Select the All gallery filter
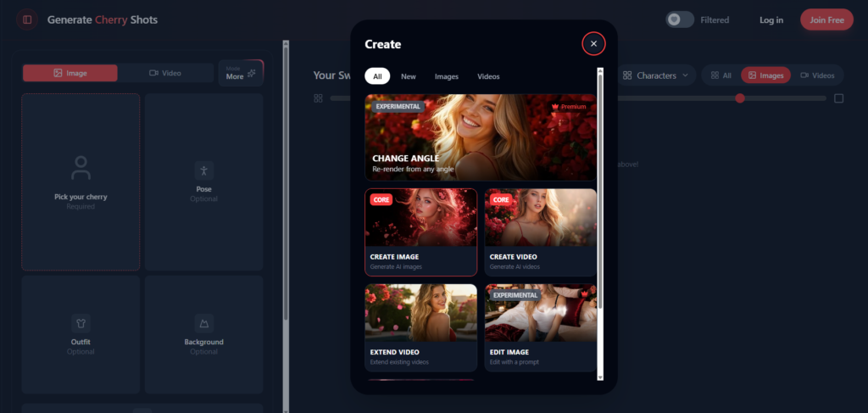The width and height of the screenshot is (868, 413). [721, 75]
